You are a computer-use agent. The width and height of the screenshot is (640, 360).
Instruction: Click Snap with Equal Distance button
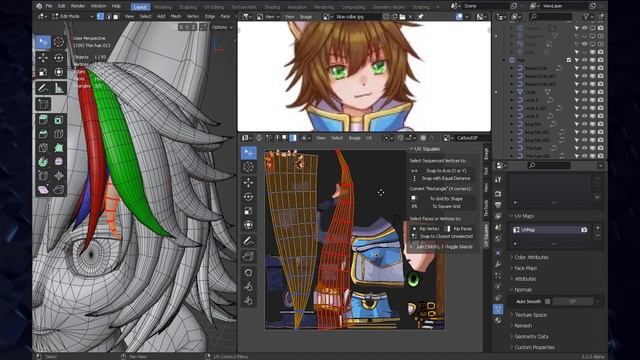[442, 178]
